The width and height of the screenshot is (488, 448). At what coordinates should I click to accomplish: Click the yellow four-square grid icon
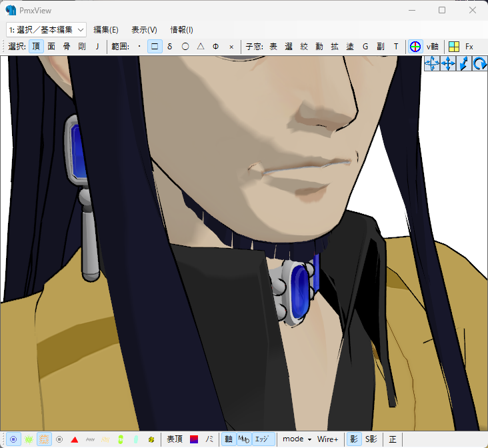pyautogui.click(x=454, y=47)
